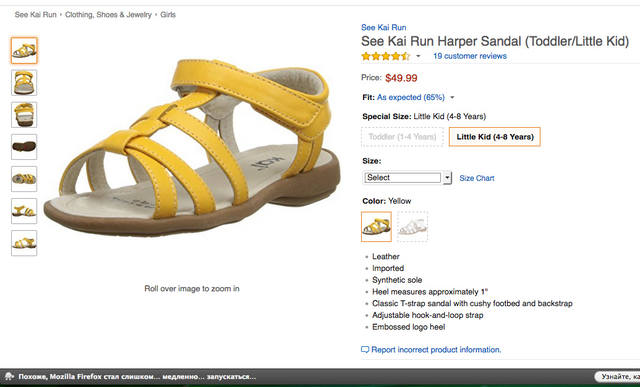
Task: Go to Clothing, Shoes & Jewelry breadcrumb
Action: coord(108,15)
